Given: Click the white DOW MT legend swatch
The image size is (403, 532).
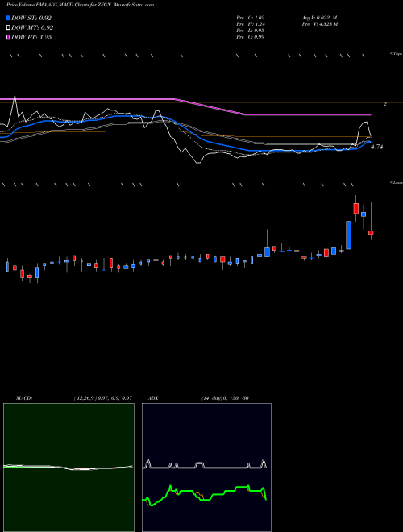Looking at the screenshot, I should [x=9, y=28].
